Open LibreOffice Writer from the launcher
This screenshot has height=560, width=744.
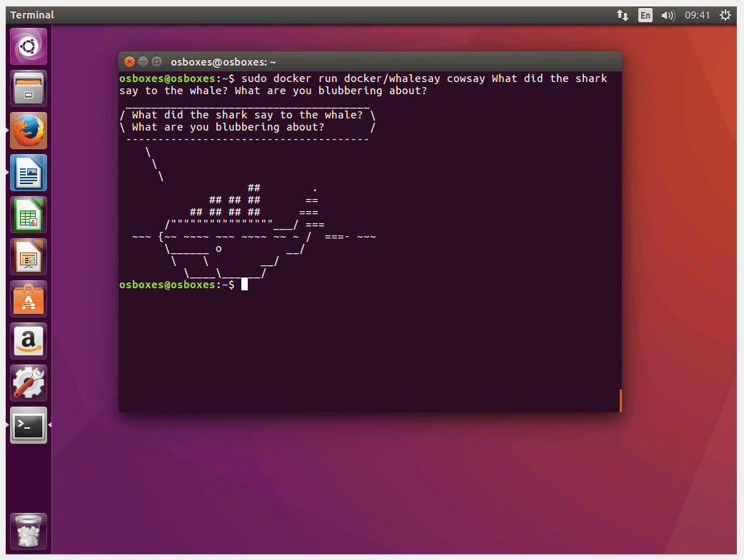click(x=29, y=173)
